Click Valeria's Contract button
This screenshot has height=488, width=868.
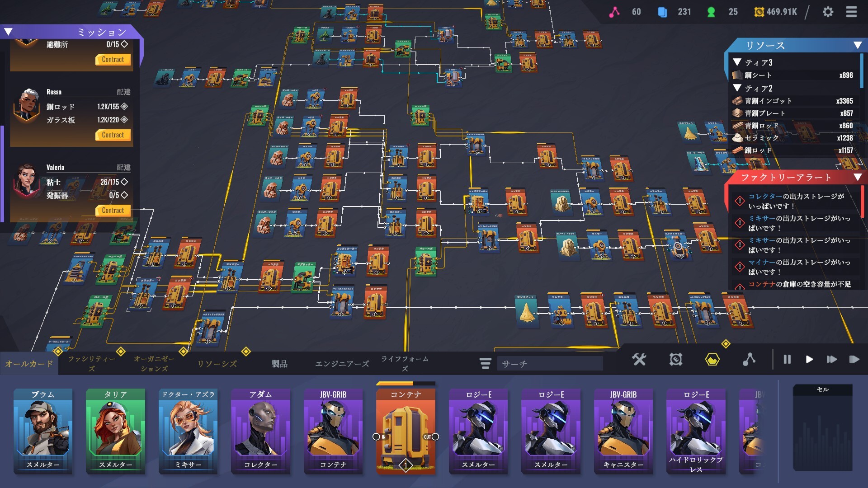click(x=113, y=211)
